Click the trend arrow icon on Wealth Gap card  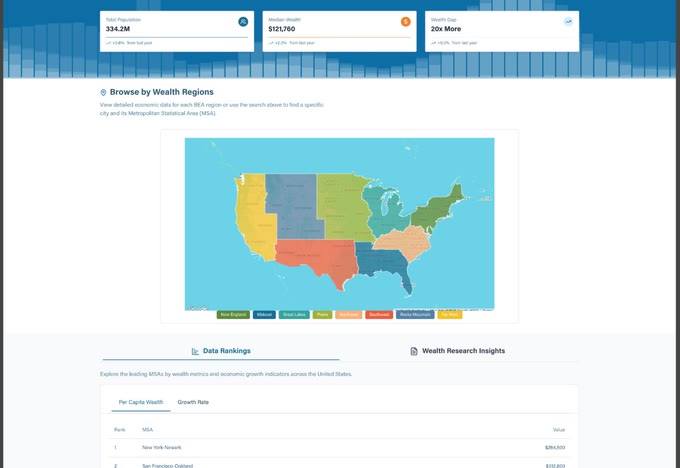click(568, 22)
